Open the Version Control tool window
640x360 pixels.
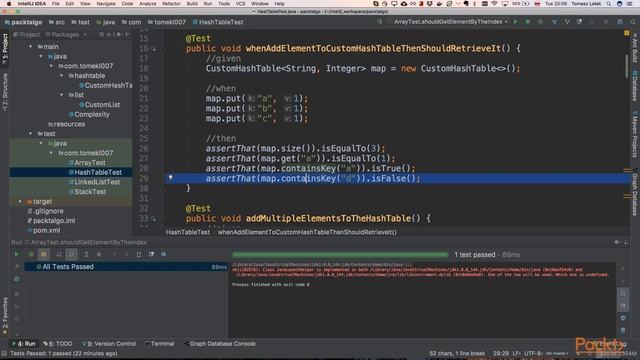(x=109, y=344)
